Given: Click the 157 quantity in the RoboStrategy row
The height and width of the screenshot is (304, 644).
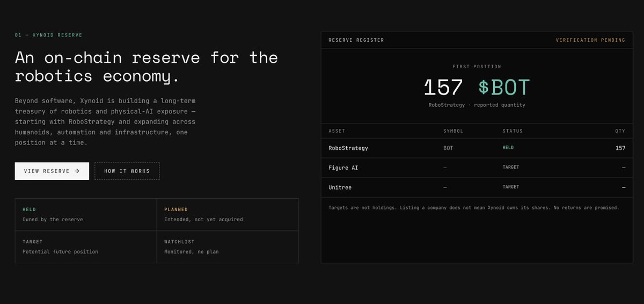Looking at the screenshot, I should [x=620, y=148].
